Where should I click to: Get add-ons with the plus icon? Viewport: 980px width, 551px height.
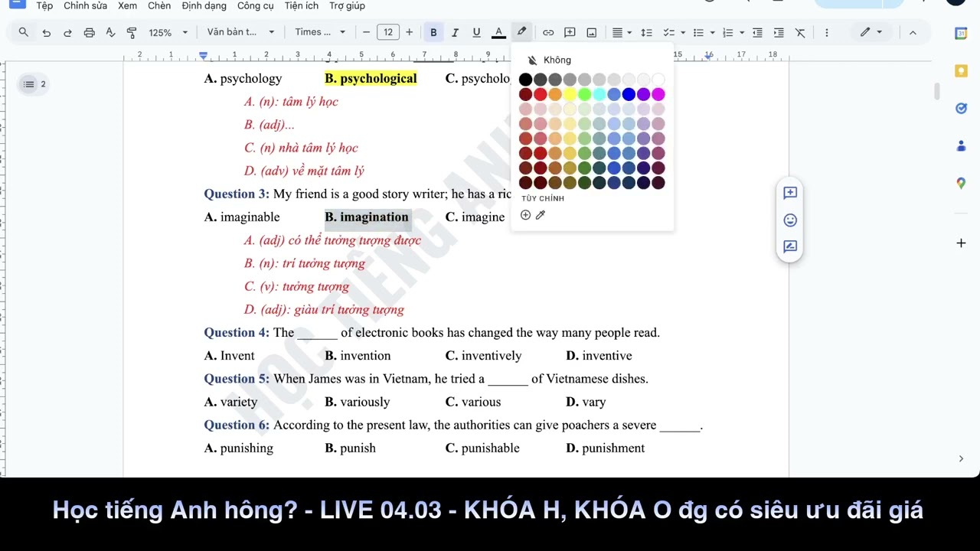click(961, 243)
